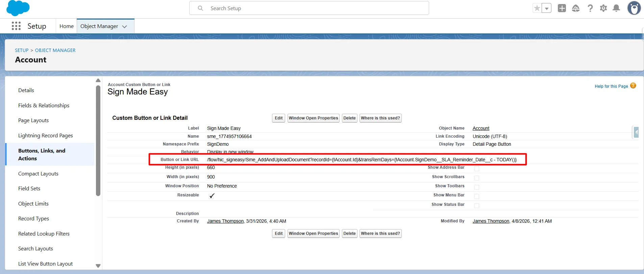This screenshot has height=274, width=644.
Task: Open List View Button Layout
Action: tap(45, 264)
